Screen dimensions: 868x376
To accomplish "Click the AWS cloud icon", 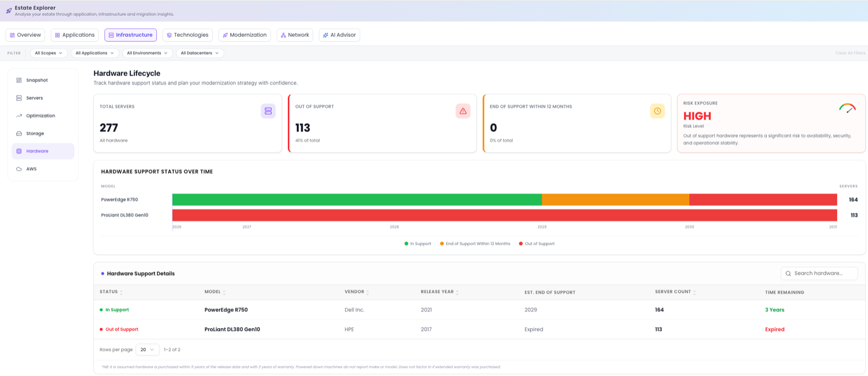I will pyautogui.click(x=19, y=169).
